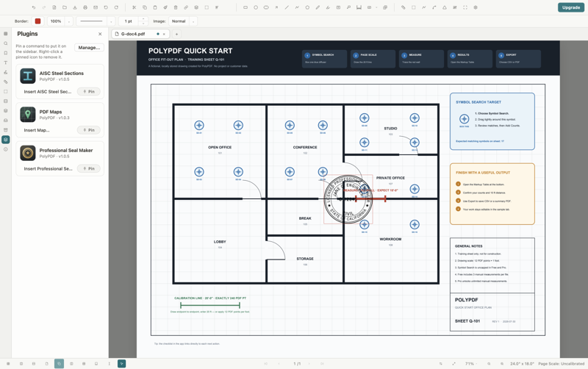Open a file with the folder icon
The height and width of the screenshot is (369, 588).
(x=65, y=7)
